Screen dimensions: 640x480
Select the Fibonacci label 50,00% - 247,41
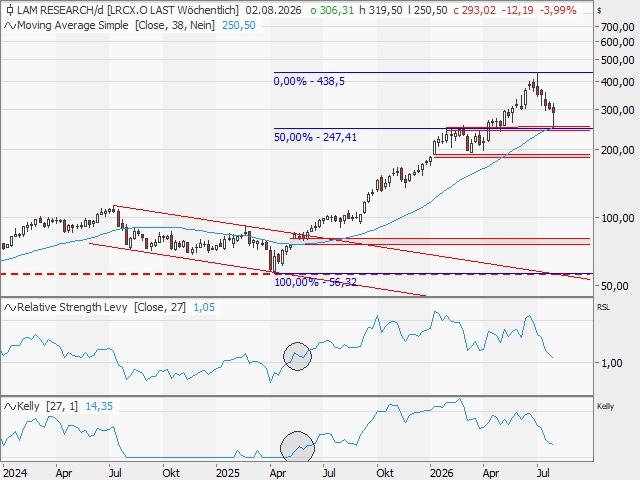coord(315,137)
